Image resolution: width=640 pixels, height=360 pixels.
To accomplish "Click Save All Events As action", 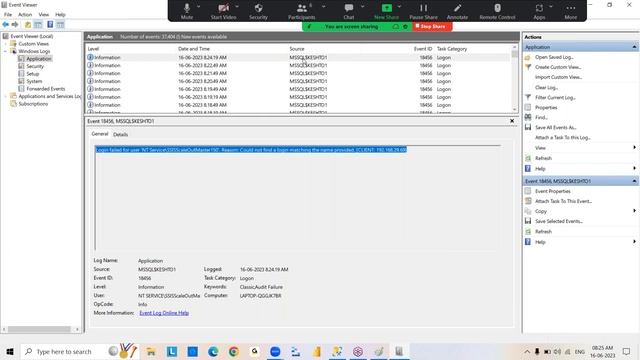I will 556,127.
